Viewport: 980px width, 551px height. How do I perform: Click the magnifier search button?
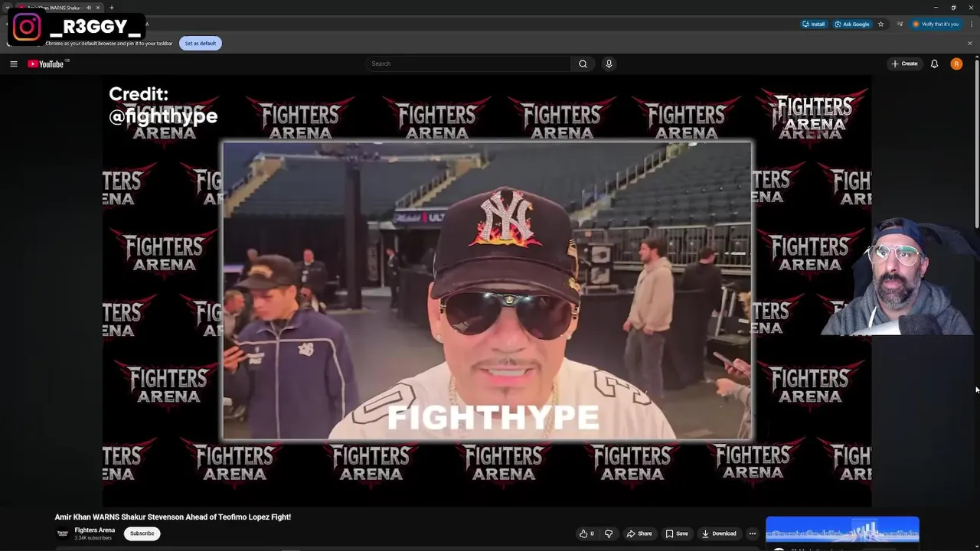pos(583,64)
